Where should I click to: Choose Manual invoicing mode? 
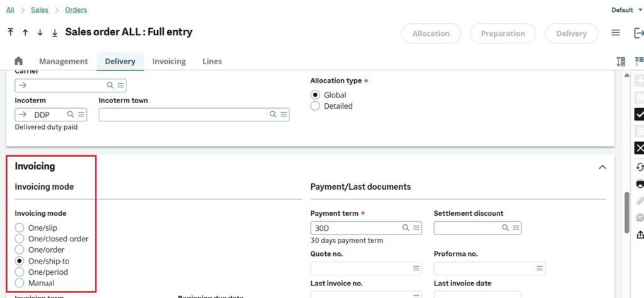[19, 283]
